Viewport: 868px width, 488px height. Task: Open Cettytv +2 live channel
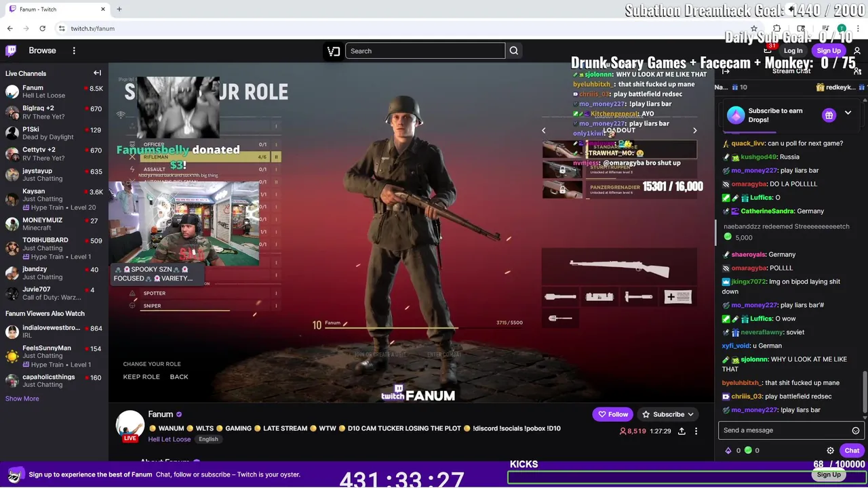(x=54, y=153)
